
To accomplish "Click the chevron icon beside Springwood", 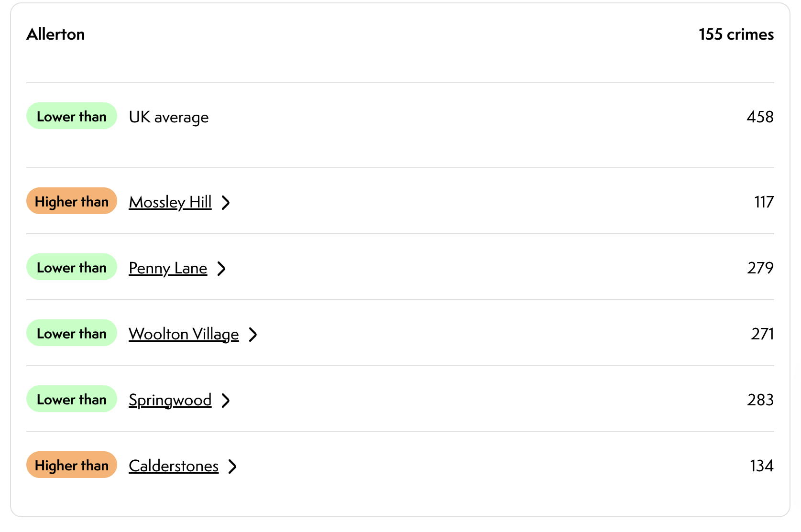I will (226, 401).
